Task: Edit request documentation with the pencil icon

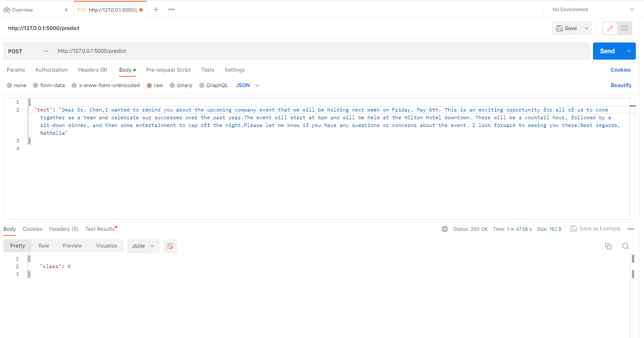Action: (x=610, y=28)
